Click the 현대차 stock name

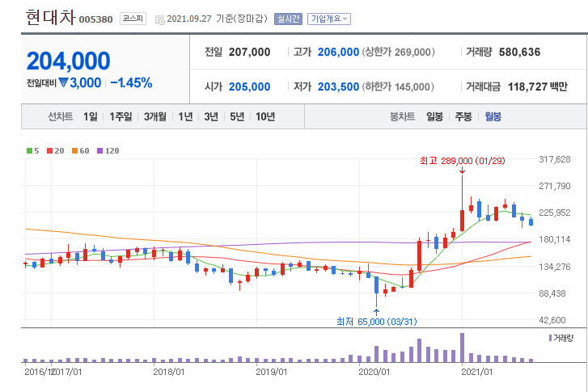51,17
